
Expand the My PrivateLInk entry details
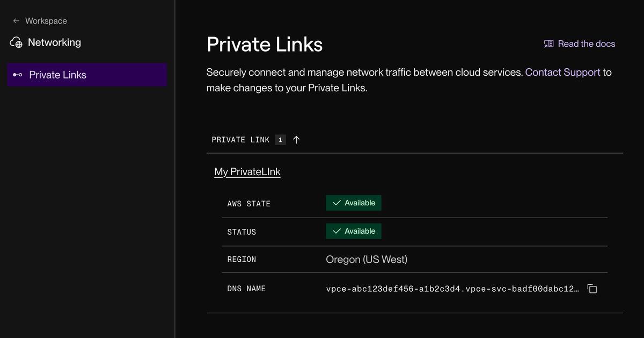pyautogui.click(x=247, y=171)
